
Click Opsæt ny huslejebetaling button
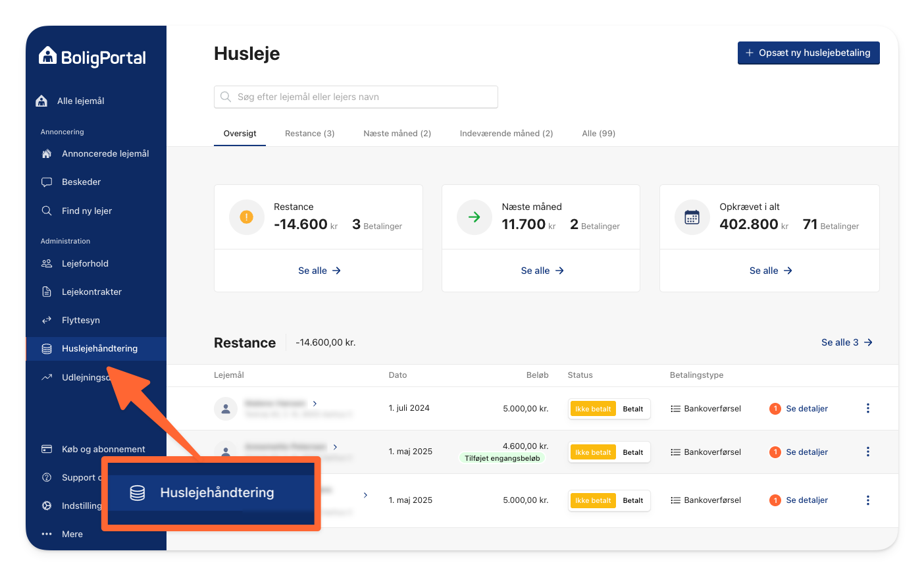point(808,53)
